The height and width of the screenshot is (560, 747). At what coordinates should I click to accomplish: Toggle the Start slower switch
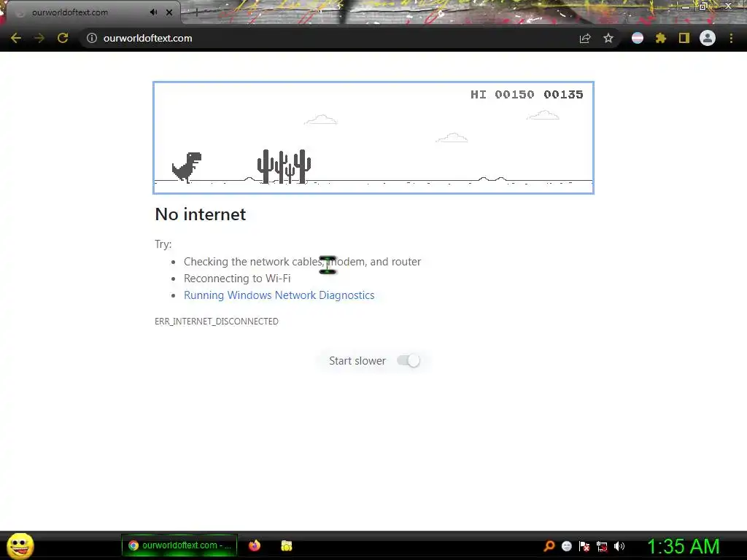click(x=409, y=360)
